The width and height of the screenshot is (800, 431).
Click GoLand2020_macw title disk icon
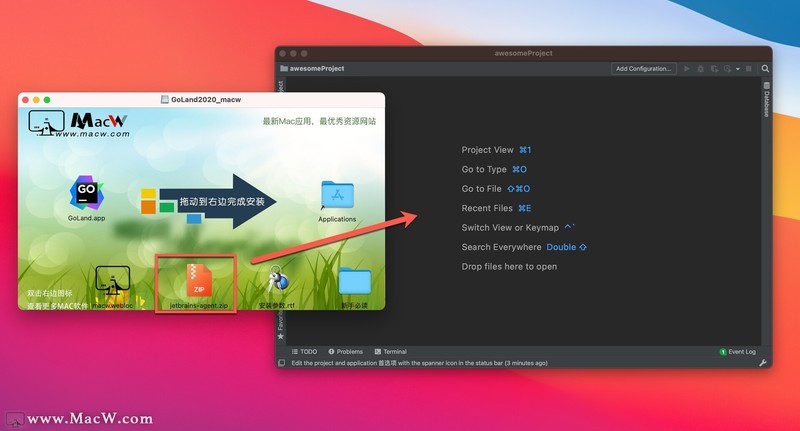coord(165,99)
